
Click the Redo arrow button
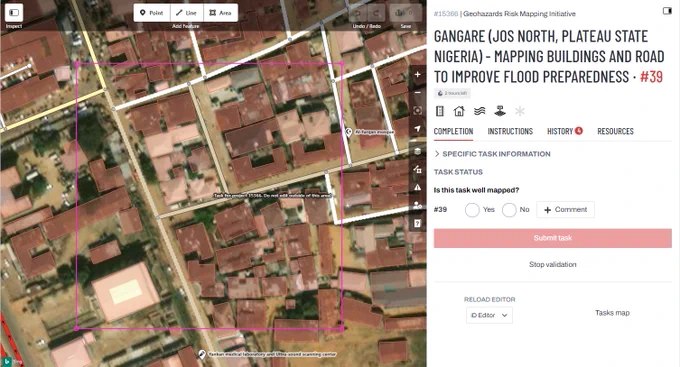pos(376,13)
